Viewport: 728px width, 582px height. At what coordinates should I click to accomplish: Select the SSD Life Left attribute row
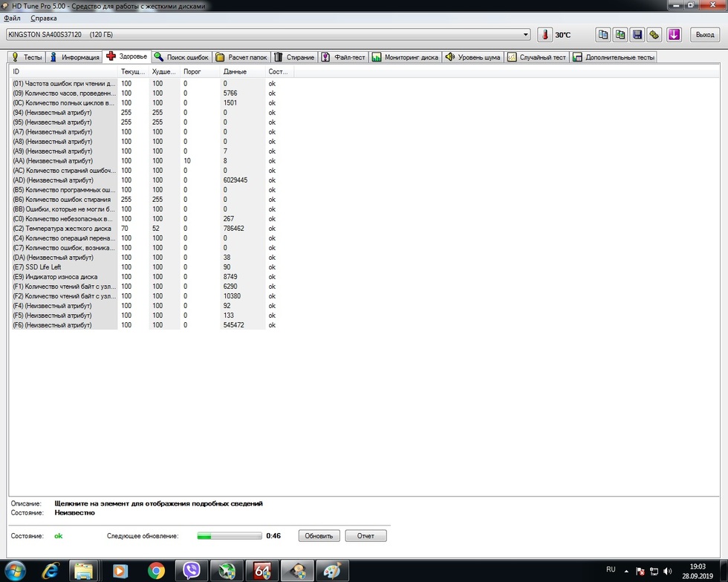tap(63, 267)
